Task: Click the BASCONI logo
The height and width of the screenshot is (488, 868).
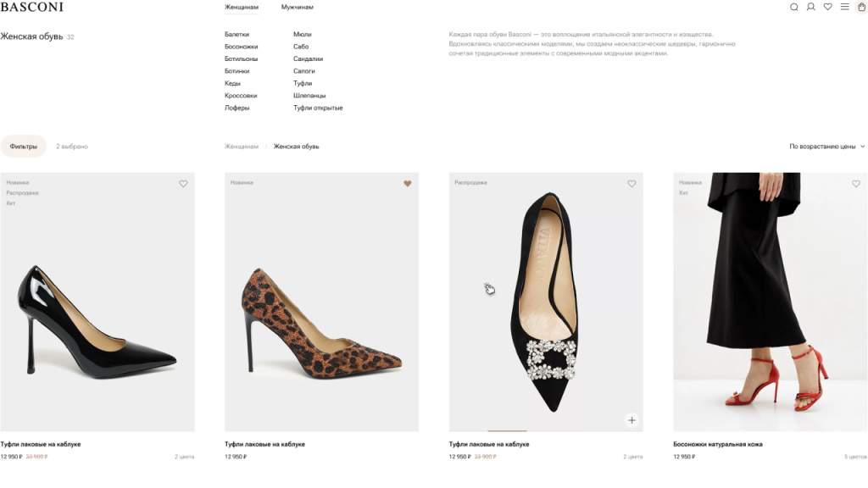Action: click(32, 7)
